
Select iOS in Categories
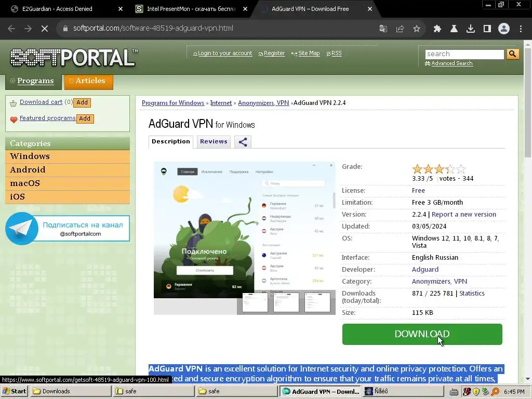[x=68, y=197]
